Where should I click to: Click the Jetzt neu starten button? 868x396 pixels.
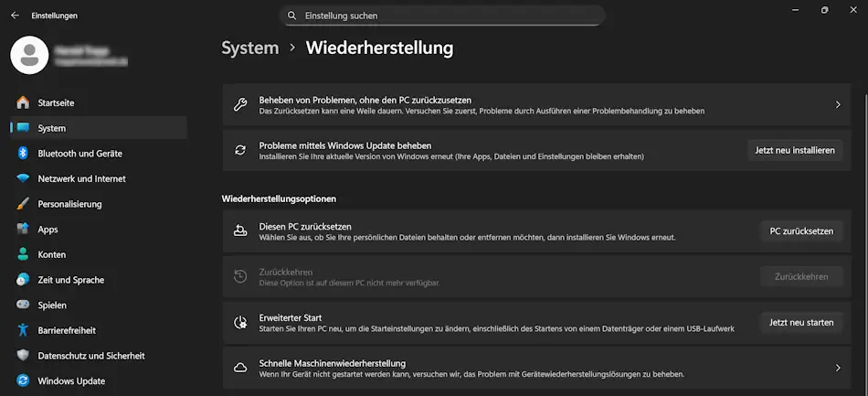801,322
